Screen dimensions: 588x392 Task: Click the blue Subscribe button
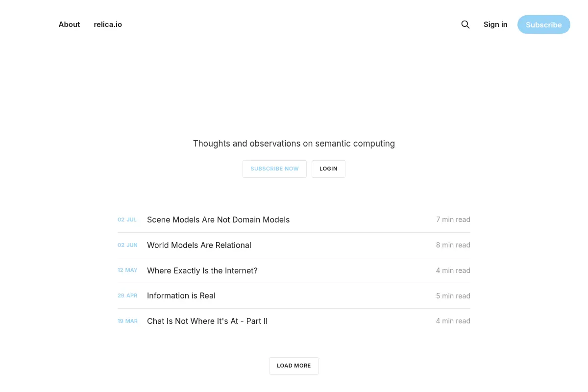pos(544,24)
